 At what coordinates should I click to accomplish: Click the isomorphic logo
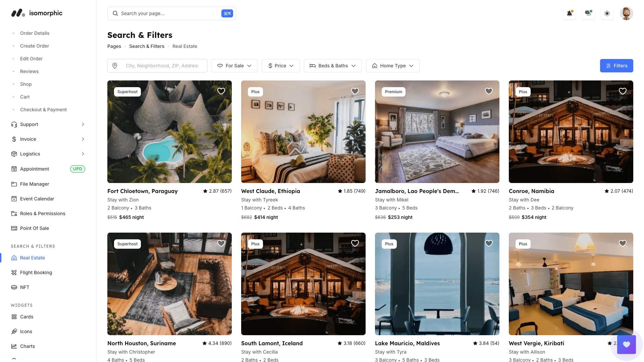37,13
